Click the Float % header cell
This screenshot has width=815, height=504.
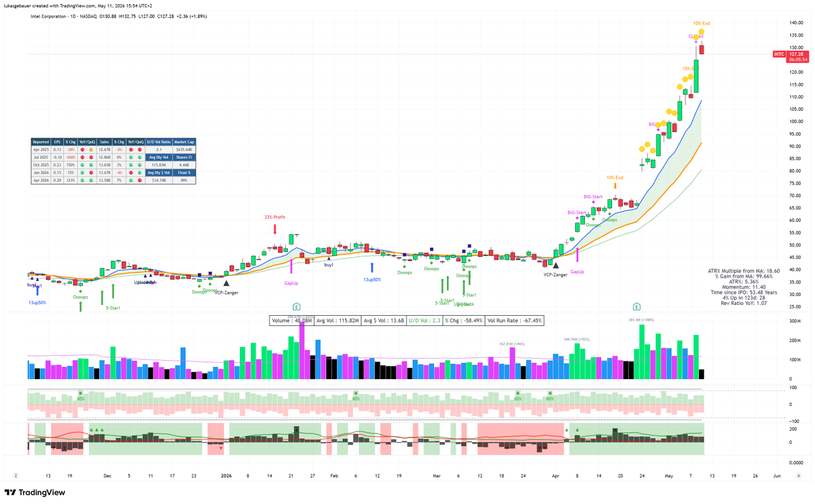pyautogui.click(x=184, y=173)
